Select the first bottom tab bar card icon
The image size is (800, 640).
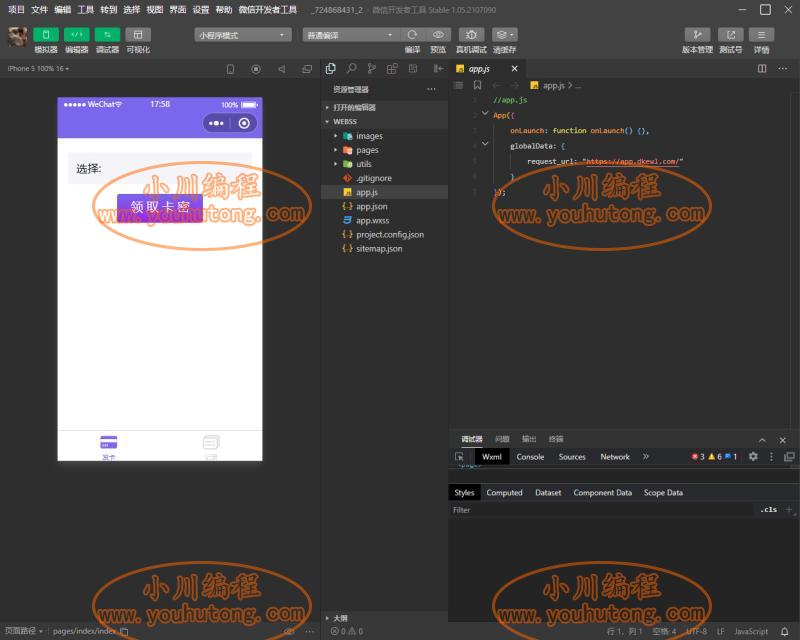point(109,447)
